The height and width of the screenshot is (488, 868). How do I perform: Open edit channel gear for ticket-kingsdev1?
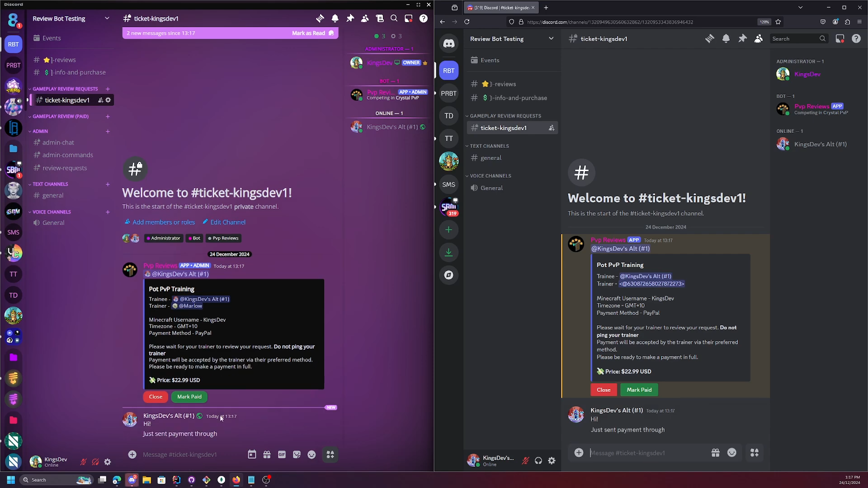(108, 100)
